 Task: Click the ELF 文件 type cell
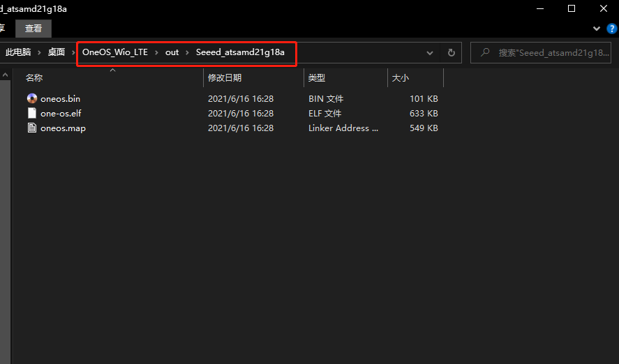(x=325, y=113)
